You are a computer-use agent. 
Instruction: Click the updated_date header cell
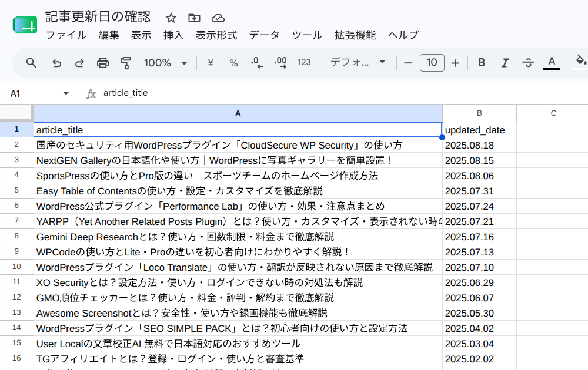(x=479, y=130)
